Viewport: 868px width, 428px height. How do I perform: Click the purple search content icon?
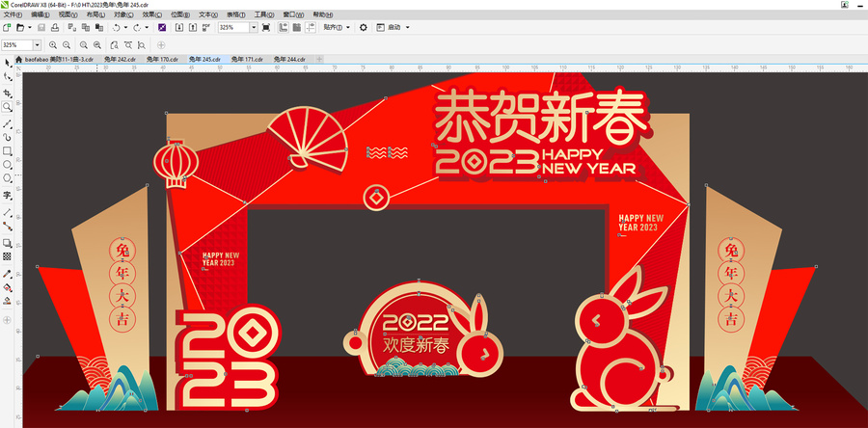click(162, 27)
